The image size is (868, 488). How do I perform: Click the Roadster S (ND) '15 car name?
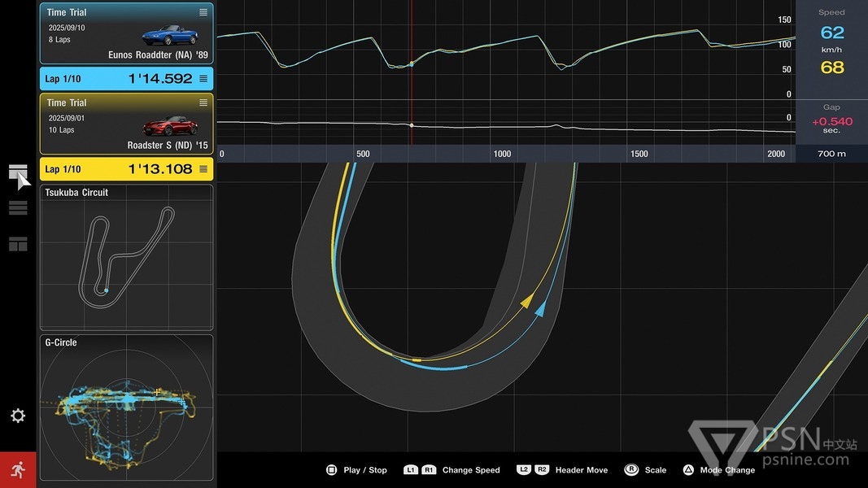tap(168, 146)
